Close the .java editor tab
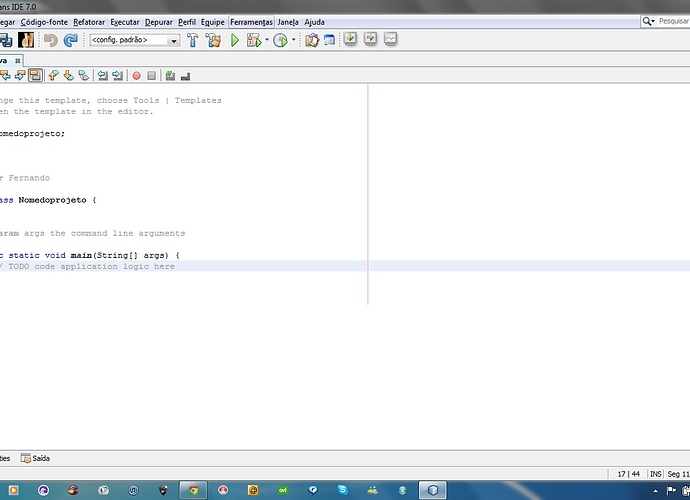 click(x=17, y=61)
